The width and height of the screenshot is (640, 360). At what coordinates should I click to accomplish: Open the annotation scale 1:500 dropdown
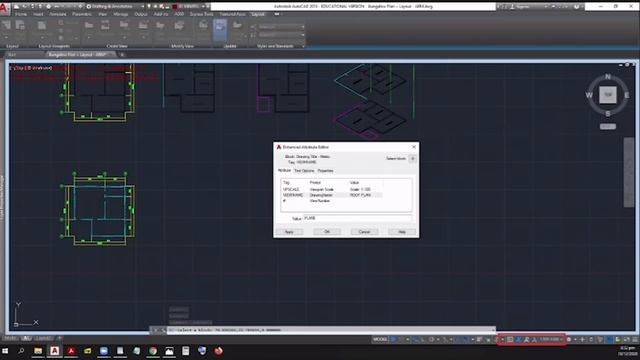point(551,340)
